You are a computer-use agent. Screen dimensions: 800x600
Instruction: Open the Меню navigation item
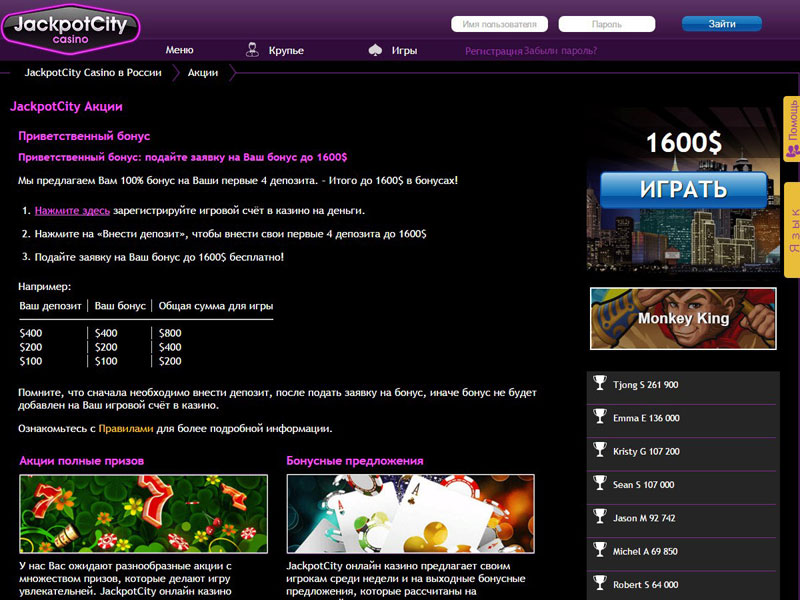(179, 50)
